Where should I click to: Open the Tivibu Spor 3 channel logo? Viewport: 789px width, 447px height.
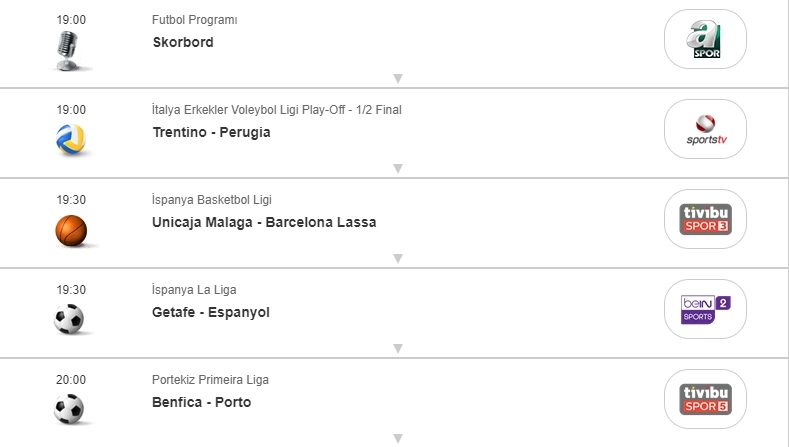(x=705, y=219)
